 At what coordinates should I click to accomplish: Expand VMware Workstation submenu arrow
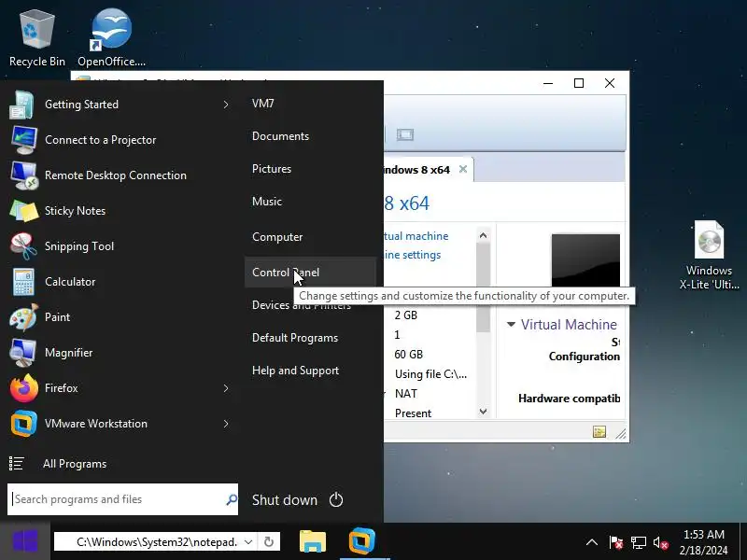226,424
